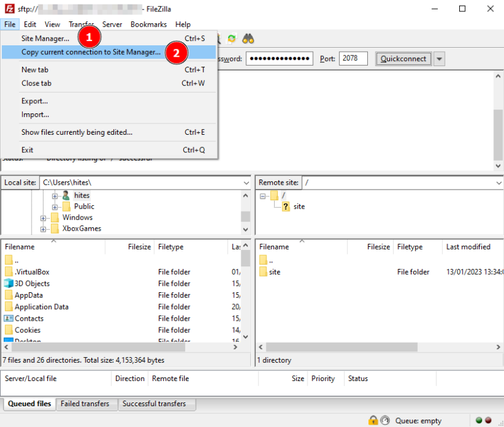Click inside the Port input field
The image size is (504, 427).
(x=353, y=59)
